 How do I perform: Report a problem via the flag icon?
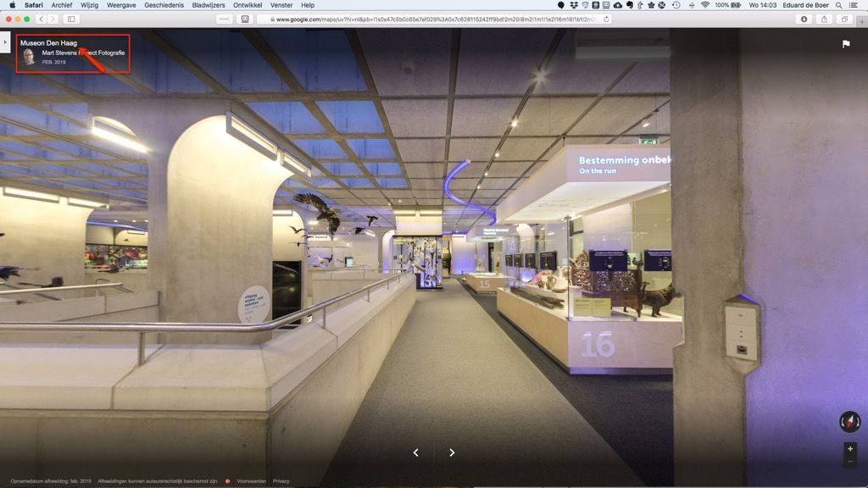(x=845, y=44)
